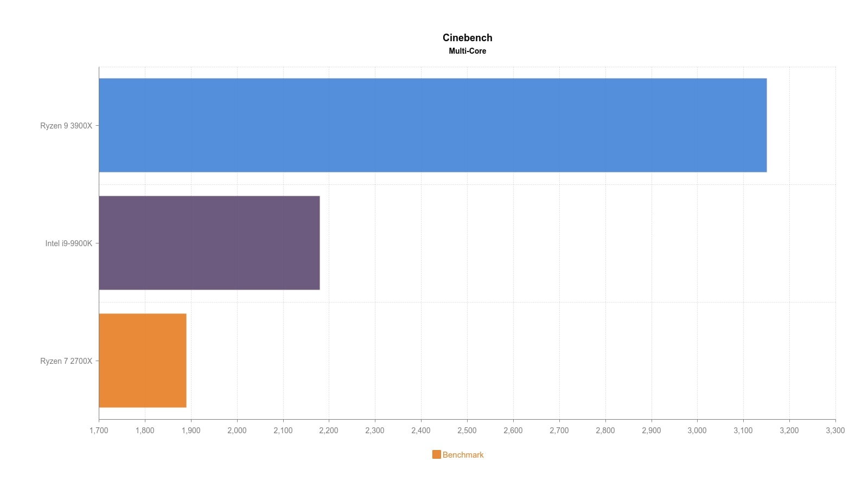Image resolution: width=868 pixels, height=488 pixels.
Task: Select the Multi-Core subtitle text
Action: tap(467, 51)
